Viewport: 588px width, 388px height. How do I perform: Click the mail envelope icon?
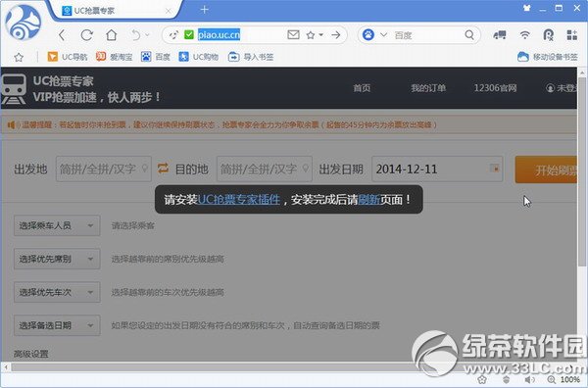[x=293, y=35]
